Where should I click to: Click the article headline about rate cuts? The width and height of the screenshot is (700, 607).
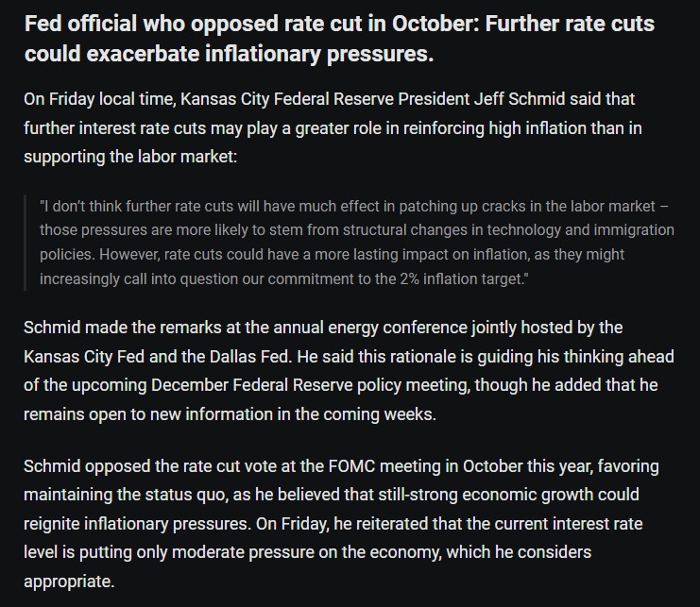(x=340, y=38)
